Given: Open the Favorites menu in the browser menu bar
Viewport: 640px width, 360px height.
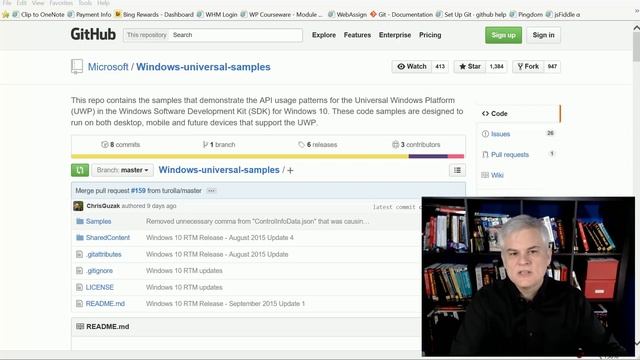Looking at the screenshot, I should tap(61, 3).
